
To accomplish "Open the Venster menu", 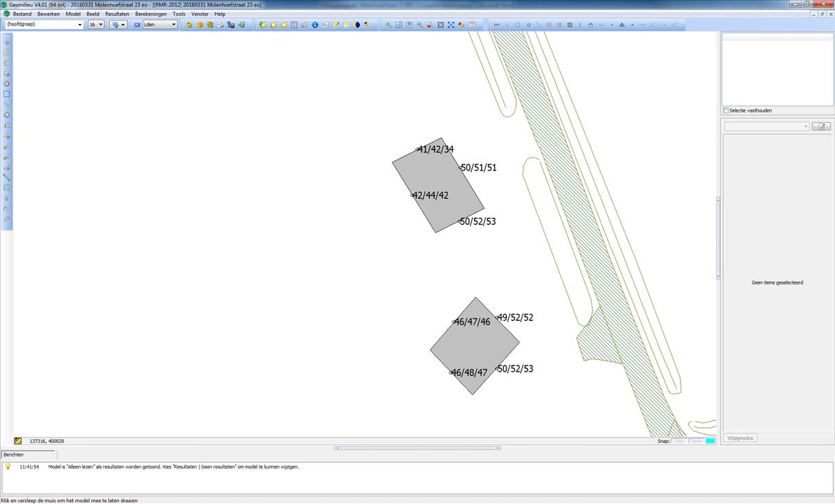I will [x=200, y=14].
